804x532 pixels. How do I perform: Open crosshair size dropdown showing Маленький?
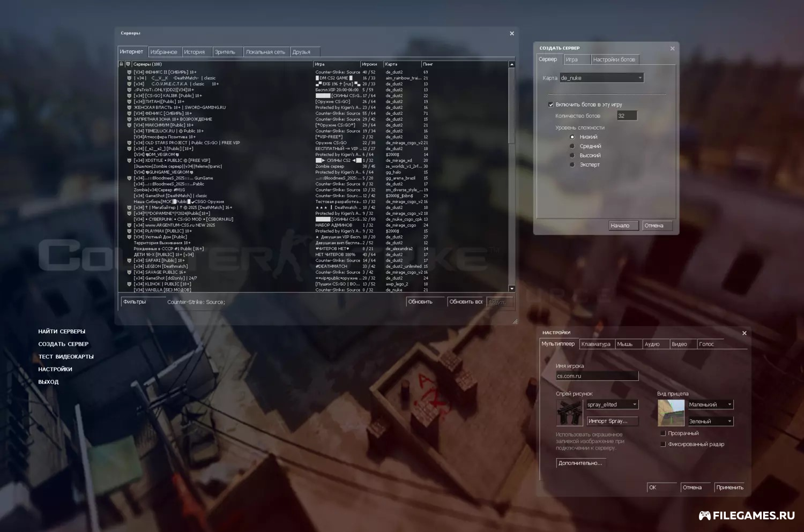(x=710, y=404)
